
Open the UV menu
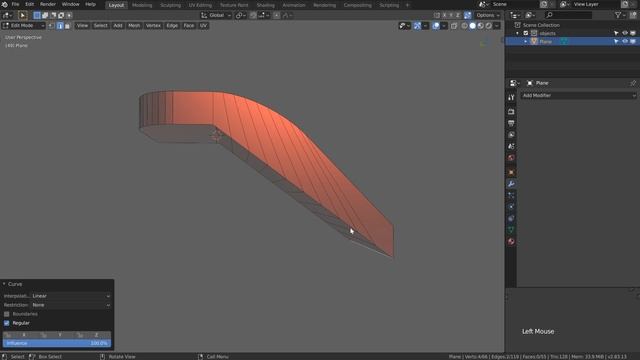[x=203, y=26]
